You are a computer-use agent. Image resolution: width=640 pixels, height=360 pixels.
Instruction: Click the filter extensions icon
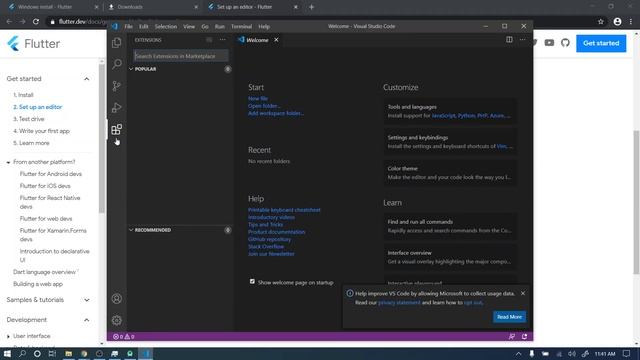(x=209, y=40)
